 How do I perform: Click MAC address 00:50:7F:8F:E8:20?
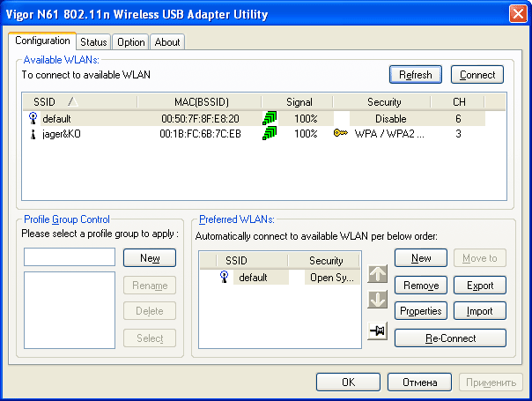pos(200,118)
